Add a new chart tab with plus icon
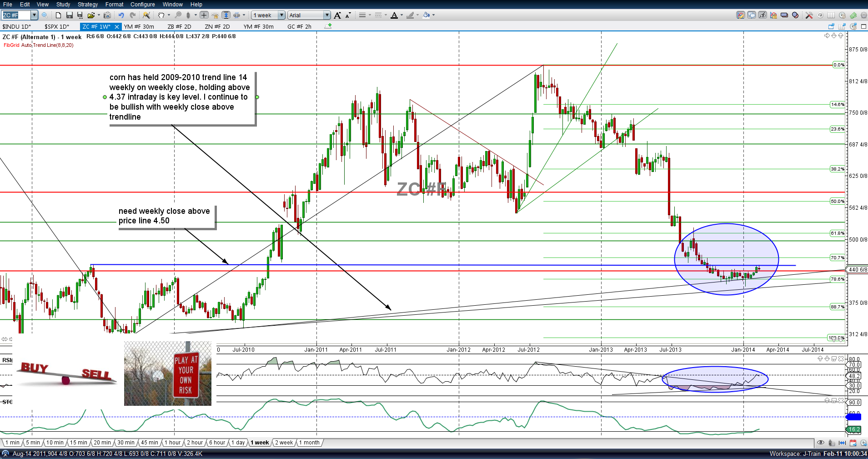The width and height of the screenshot is (868, 459). (x=328, y=26)
